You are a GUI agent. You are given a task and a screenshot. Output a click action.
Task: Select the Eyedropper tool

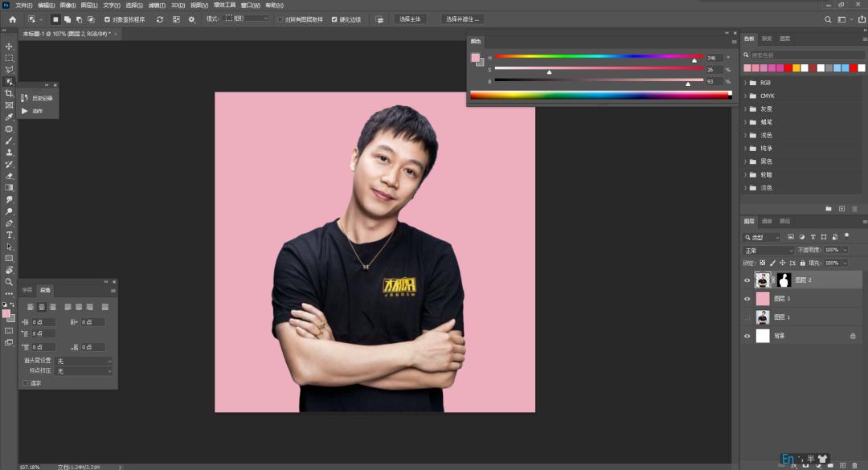coord(9,117)
